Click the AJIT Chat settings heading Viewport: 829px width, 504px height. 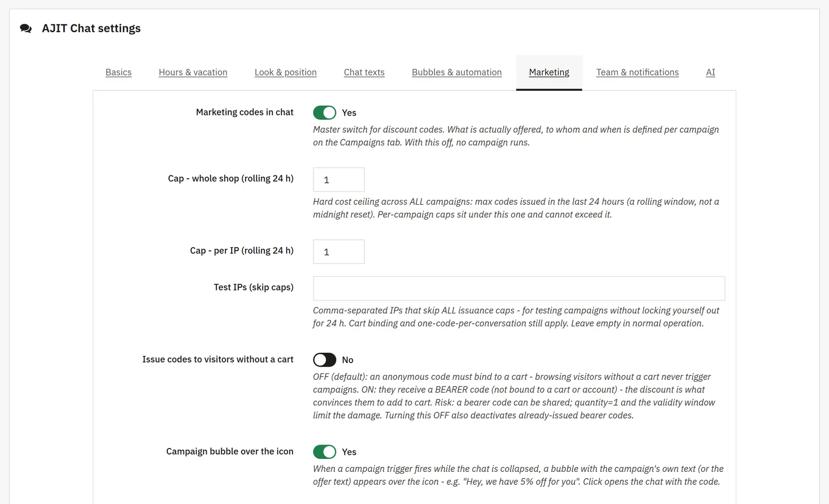click(x=91, y=28)
